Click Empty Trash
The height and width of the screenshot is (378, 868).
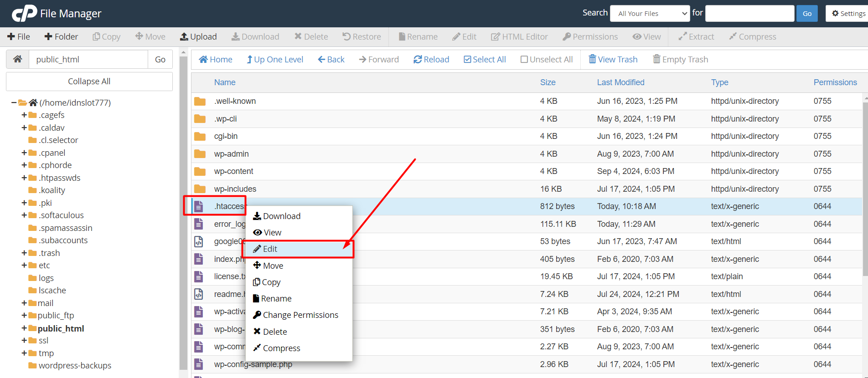(x=681, y=59)
